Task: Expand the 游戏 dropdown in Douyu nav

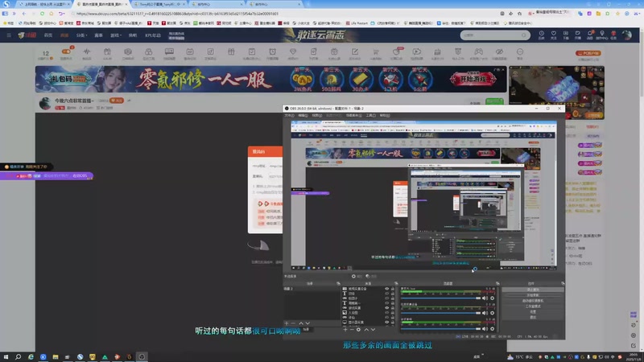Action: tap(115, 35)
